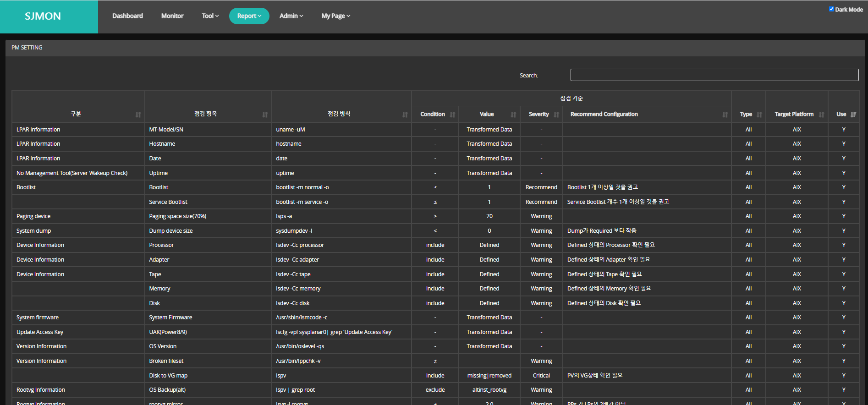The width and height of the screenshot is (868, 405).
Task: Click the sort arrows beside 점검 항목 header
Action: click(x=265, y=115)
